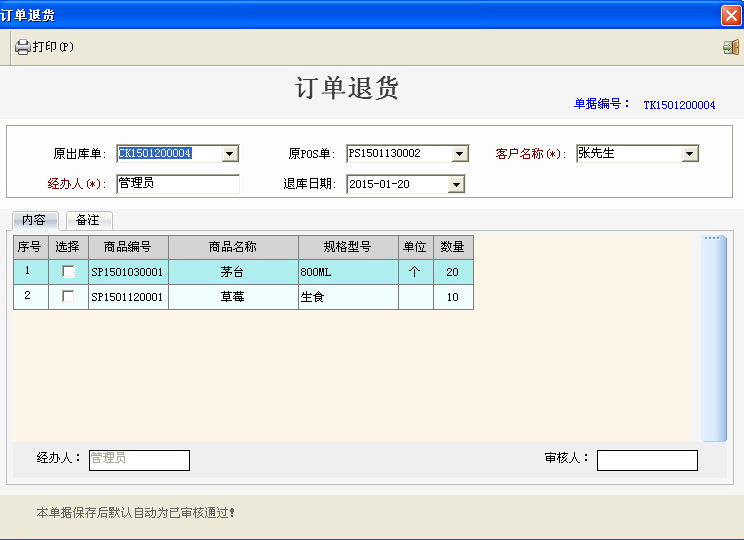Viewport: 744px width, 540px height.
Task: Select the 生食 specification cell
Action: (348, 297)
